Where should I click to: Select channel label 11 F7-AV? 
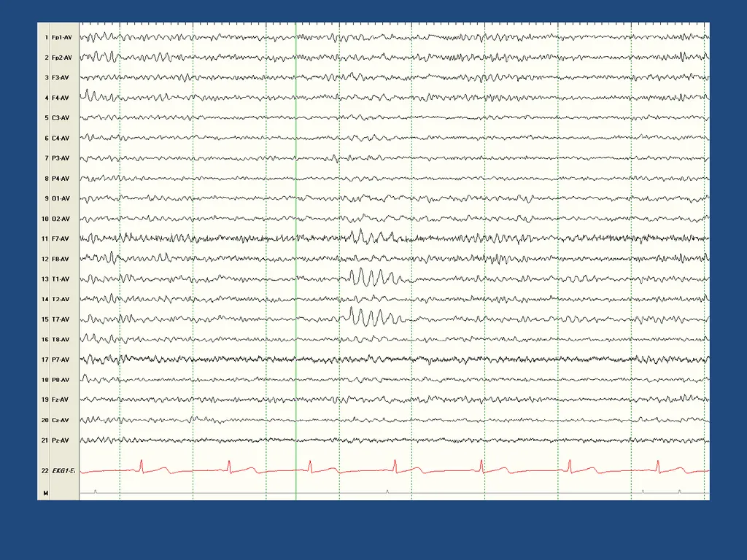(55, 239)
